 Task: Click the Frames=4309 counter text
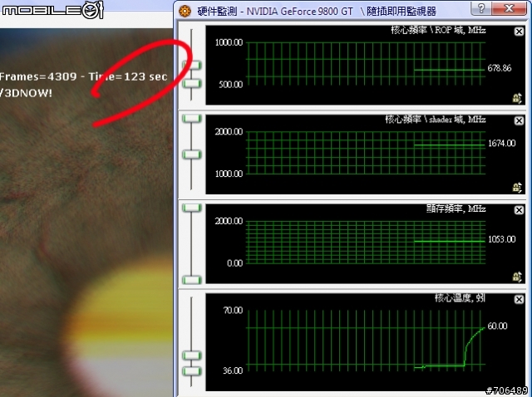click(x=38, y=76)
